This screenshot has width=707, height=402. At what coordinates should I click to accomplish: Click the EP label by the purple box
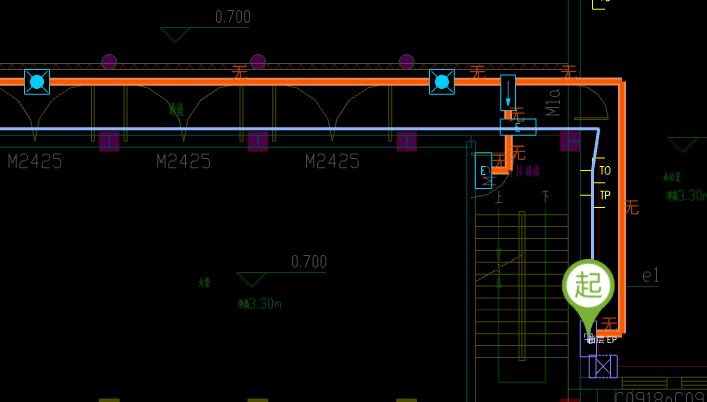(611, 340)
